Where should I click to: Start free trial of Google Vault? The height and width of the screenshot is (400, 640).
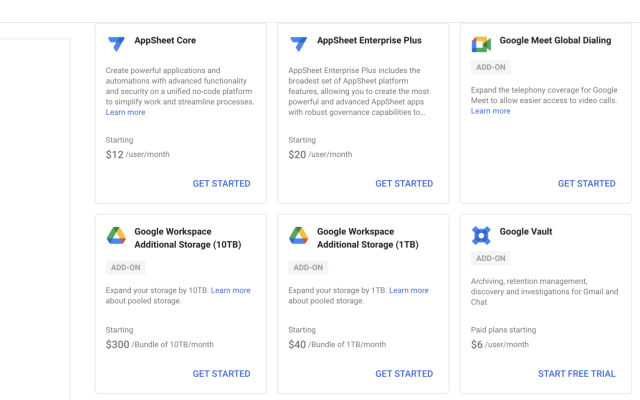(x=577, y=374)
